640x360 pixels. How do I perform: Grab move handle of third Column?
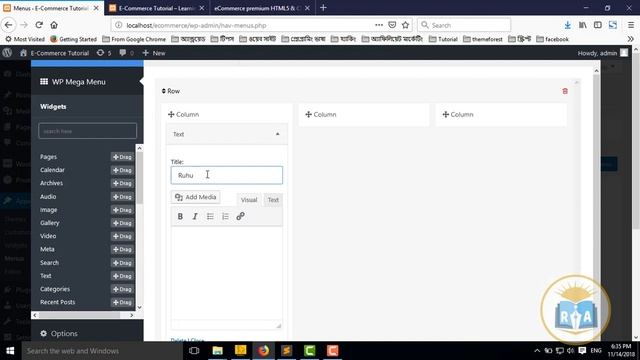coord(446,114)
